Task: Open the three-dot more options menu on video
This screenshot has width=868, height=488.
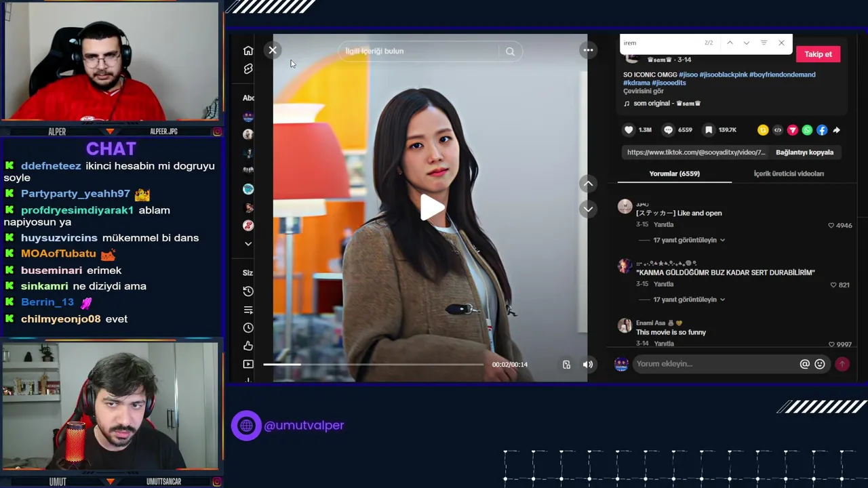Action: [x=588, y=50]
